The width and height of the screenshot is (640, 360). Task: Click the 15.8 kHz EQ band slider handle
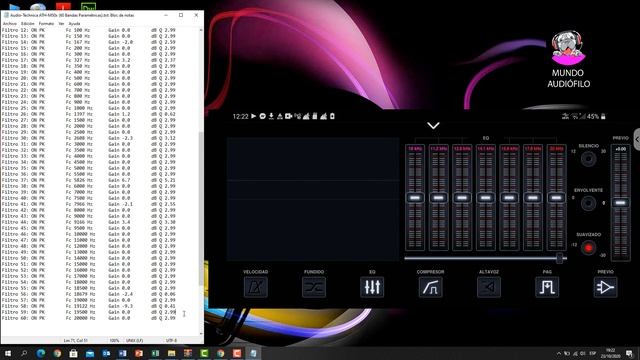[x=509, y=198]
